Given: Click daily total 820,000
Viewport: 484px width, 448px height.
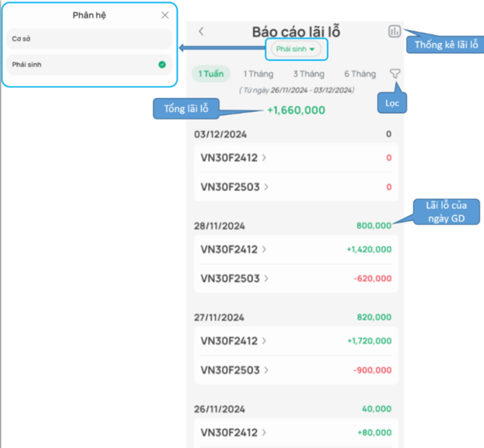Looking at the screenshot, I should coord(374,317).
